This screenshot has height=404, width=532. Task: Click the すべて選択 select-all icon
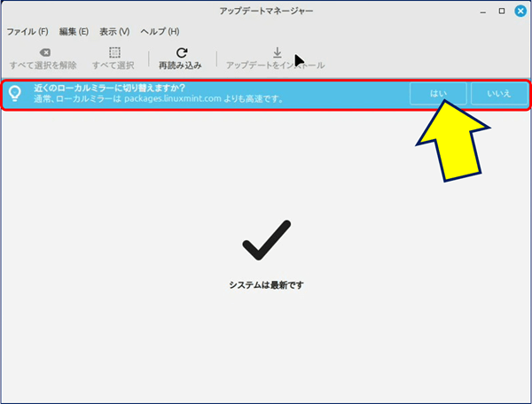(114, 52)
